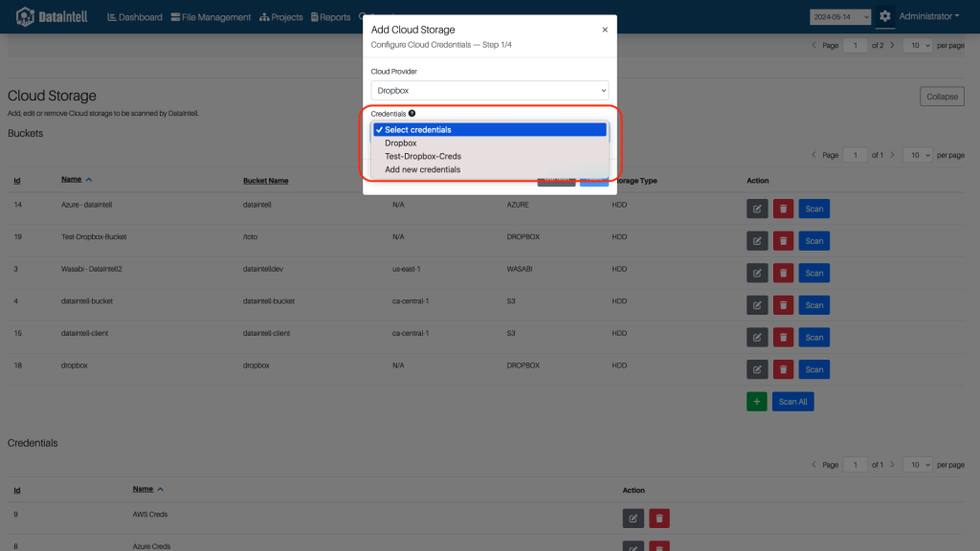Open File Management in navbar
This screenshot has height=551, width=980.
(211, 17)
